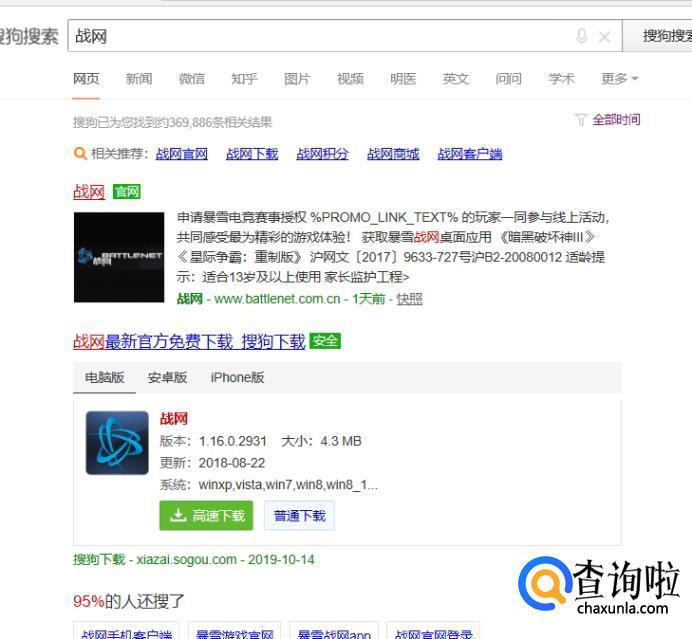Select the 网页 tab
Viewport: 692px width, 639px height.
(86, 79)
